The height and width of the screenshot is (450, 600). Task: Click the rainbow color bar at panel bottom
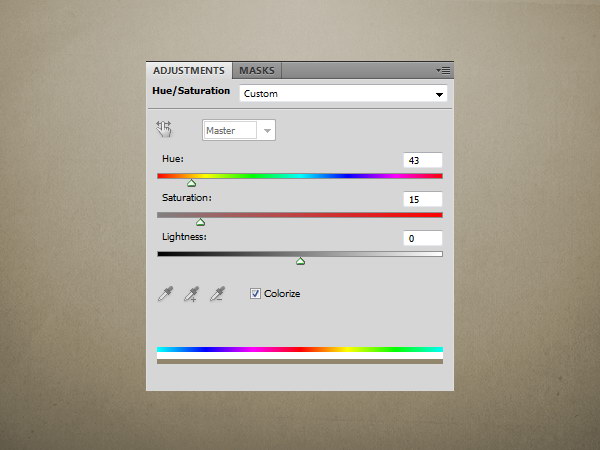click(300, 350)
